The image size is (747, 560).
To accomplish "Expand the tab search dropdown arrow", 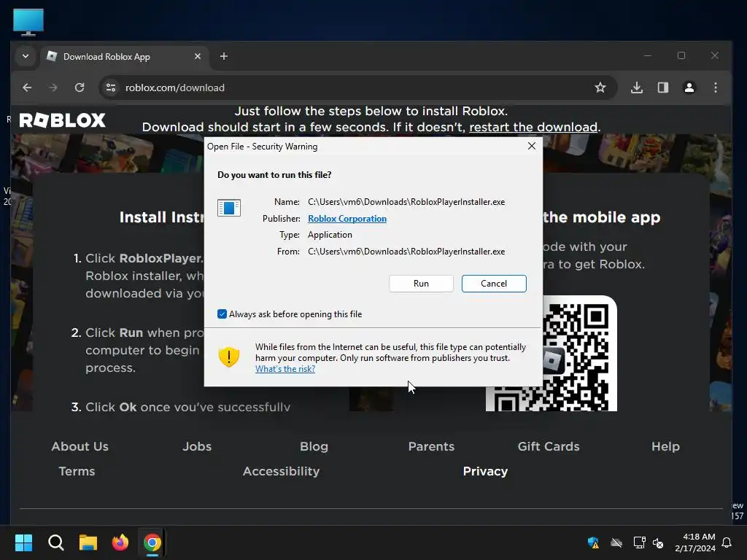I will tap(26, 56).
